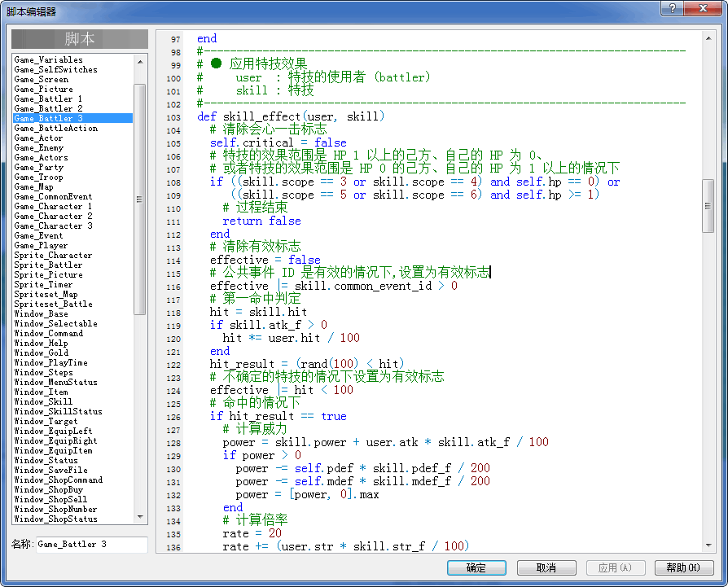Image resolution: width=728 pixels, height=587 pixels.
Task: Select Game_Troop script
Action: tap(38, 177)
